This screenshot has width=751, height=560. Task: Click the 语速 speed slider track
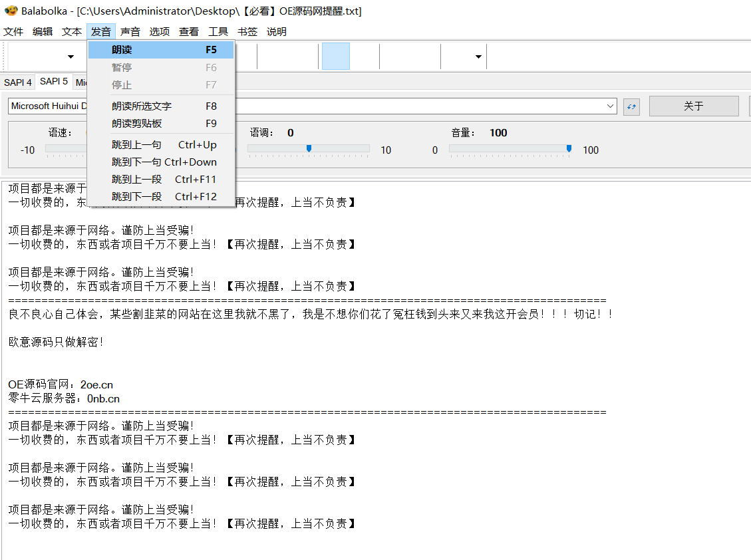[66, 148]
